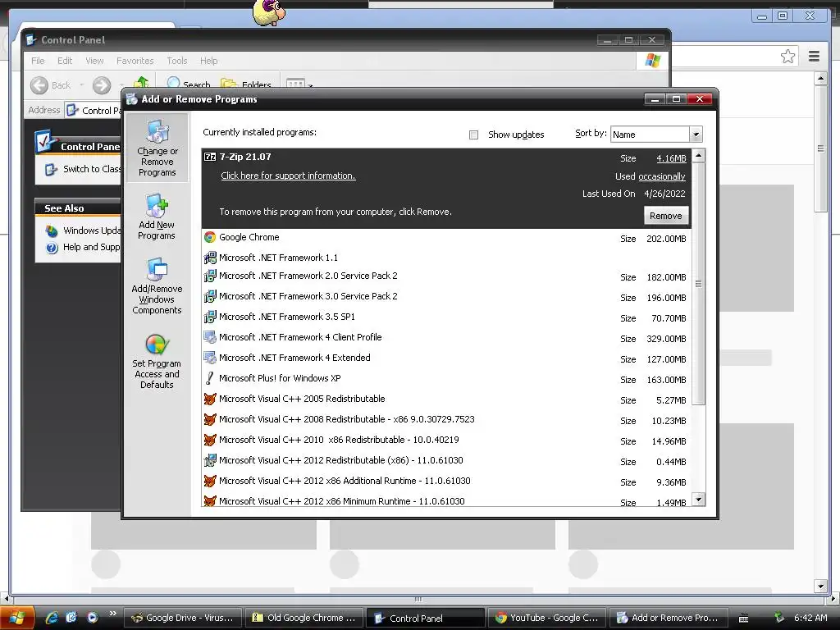Switch to Add or Remove Programs taskbar button
Image resolution: width=840 pixels, height=630 pixels.
(669, 618)
